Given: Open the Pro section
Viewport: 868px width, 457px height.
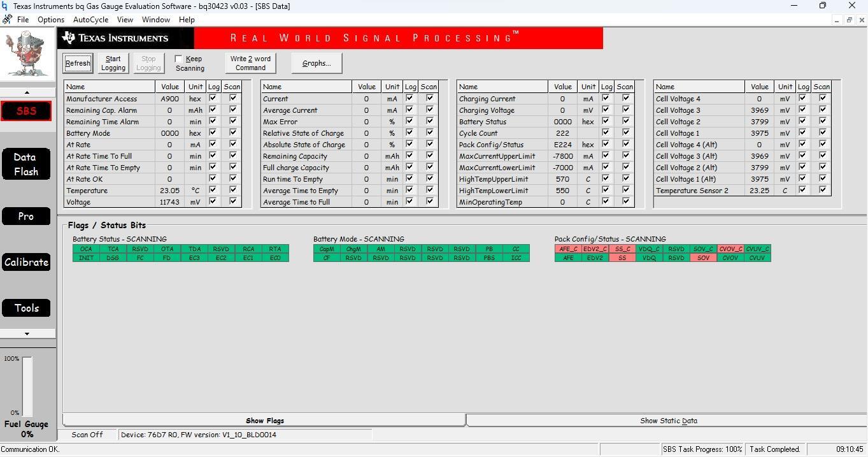Looking at the screenshot, I should 26,216.
